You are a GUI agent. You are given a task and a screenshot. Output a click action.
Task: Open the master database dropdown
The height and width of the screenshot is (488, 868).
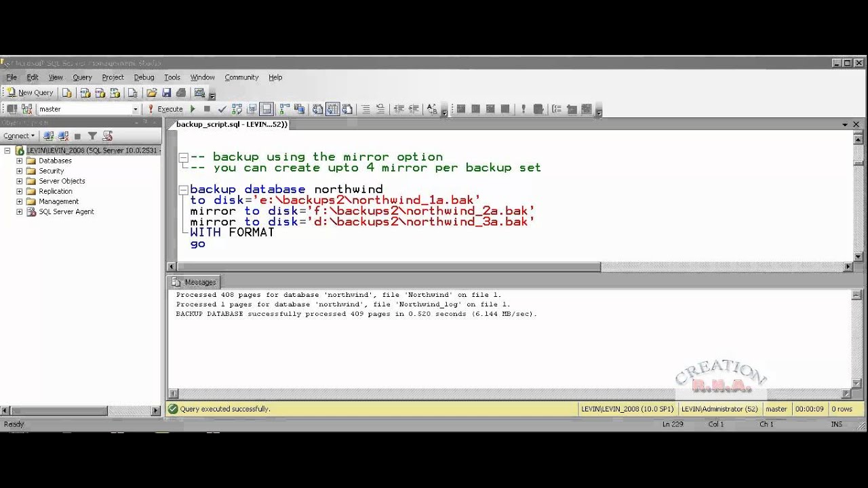(x=135, y=109)
